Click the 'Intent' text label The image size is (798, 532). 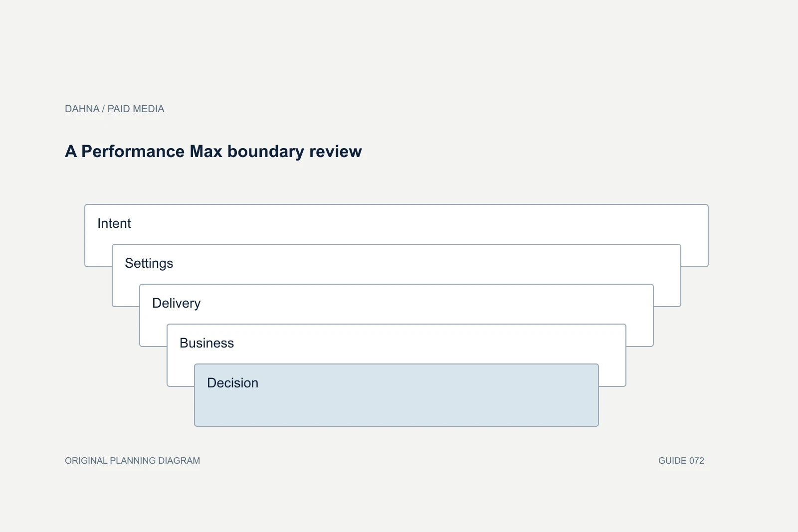pyautogui.click(x=114, y=223)
